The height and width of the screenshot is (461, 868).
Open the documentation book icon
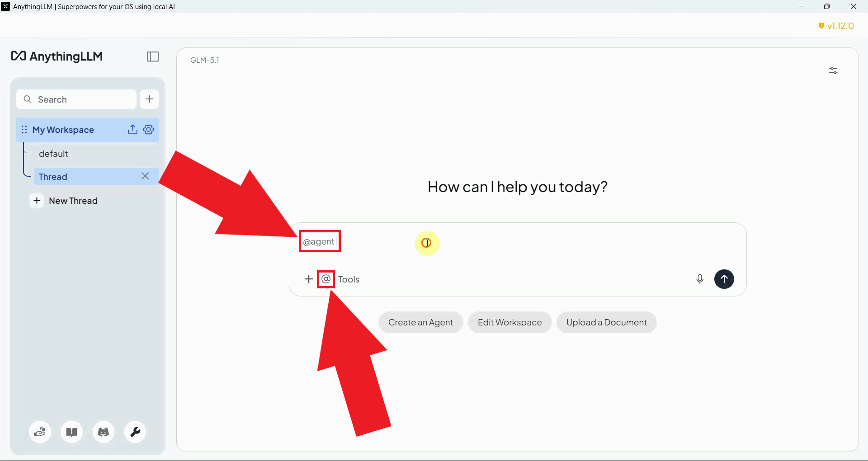[72, 432]
